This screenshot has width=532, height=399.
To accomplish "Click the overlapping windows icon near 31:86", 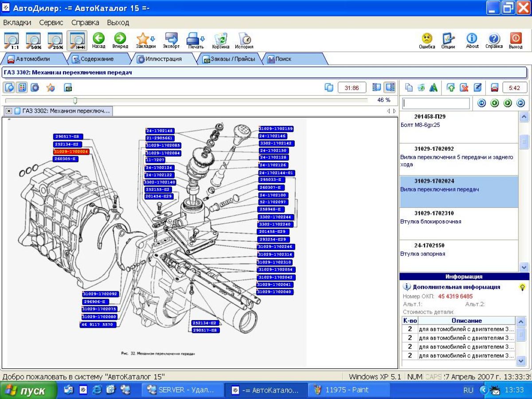I will (329, 87).
